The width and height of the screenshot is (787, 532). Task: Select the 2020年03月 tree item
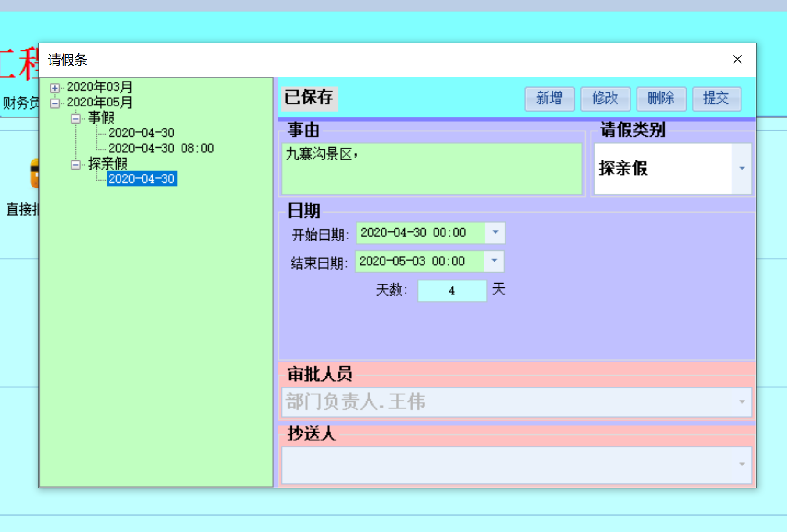100,87
